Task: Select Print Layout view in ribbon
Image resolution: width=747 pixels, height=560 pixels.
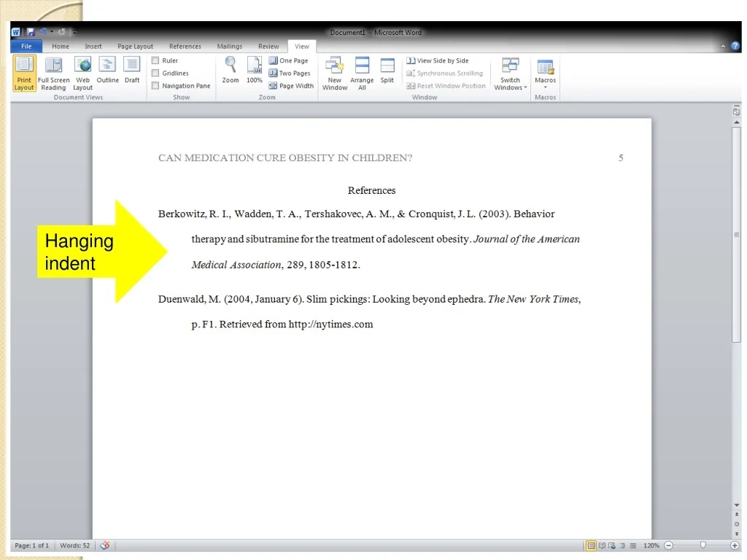Action: tap(24, 73)
